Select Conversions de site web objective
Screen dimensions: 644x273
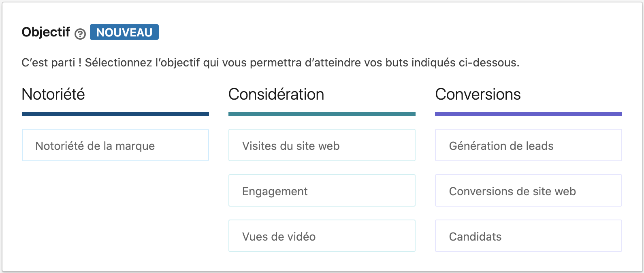(529, 191)
